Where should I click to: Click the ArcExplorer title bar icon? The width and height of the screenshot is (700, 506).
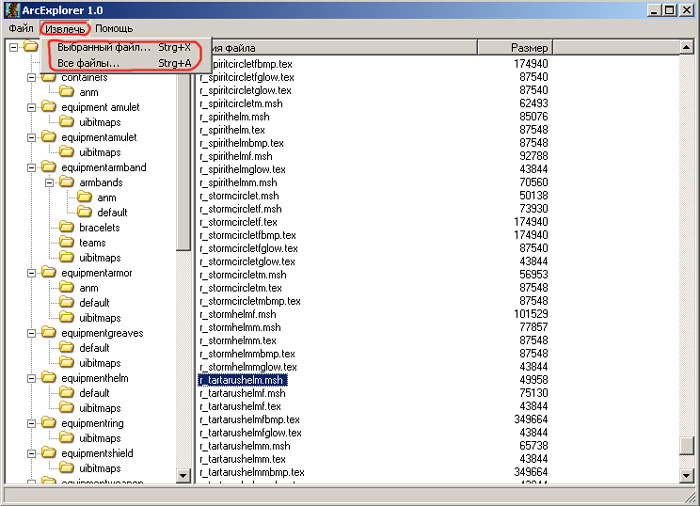(x=12, y=10)
